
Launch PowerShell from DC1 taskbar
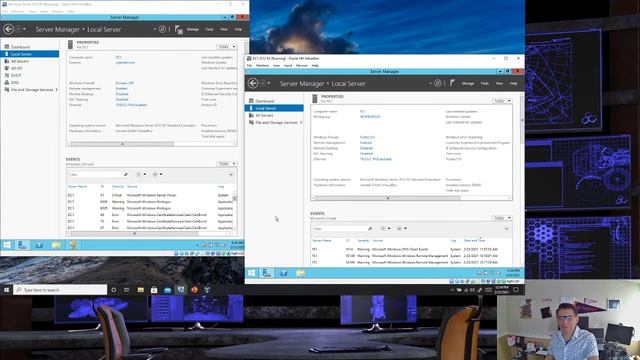click(x=39, y=245)
